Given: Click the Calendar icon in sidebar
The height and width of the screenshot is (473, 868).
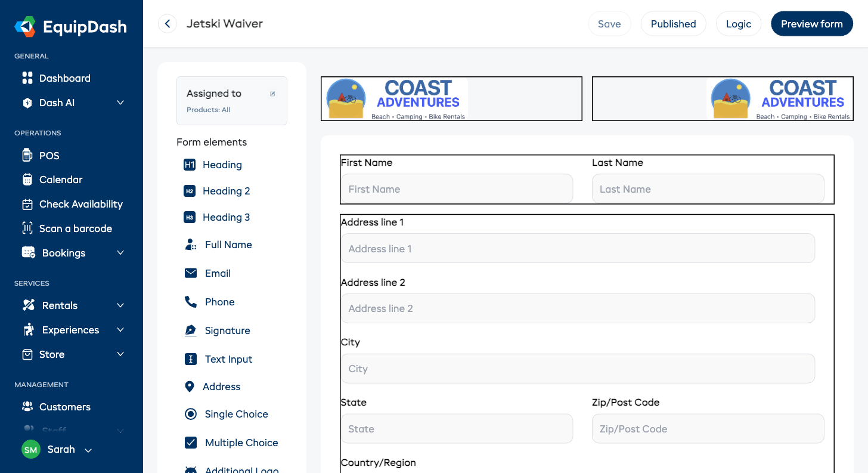Looking at the screenshot, I should coord(27,180).
